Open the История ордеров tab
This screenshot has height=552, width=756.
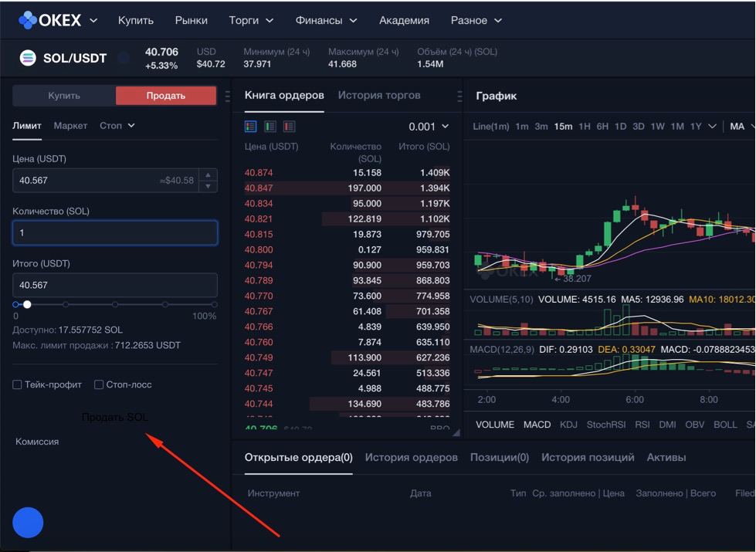[412, 457]
